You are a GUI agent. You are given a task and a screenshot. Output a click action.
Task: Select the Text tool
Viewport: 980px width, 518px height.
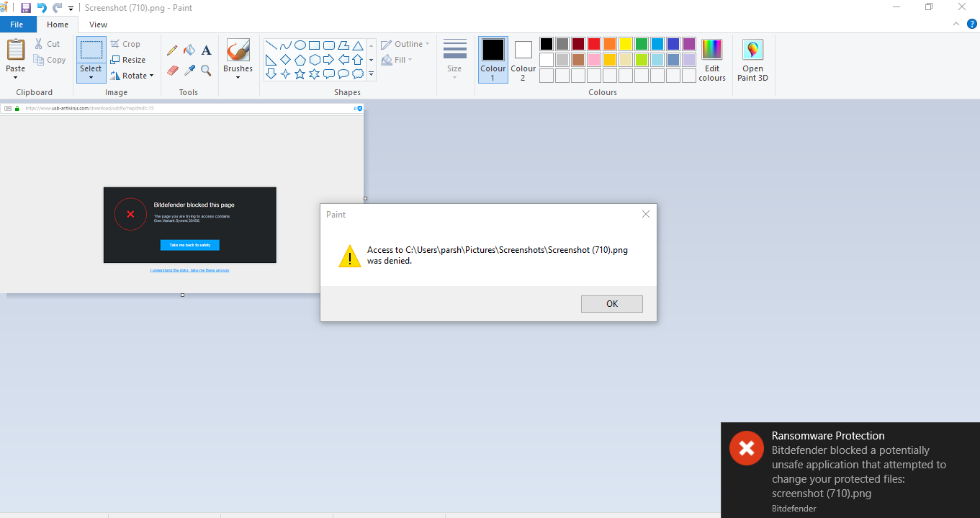coord(206,50)
